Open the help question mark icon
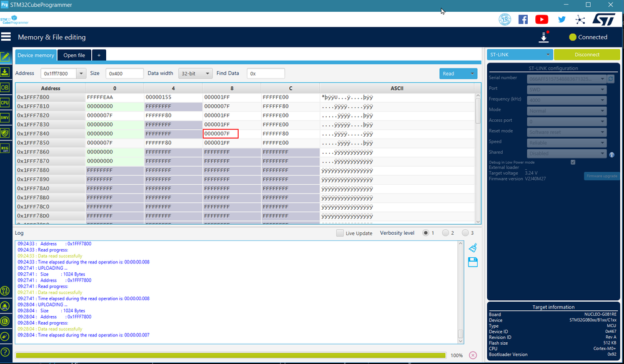Image resolution: width=624 pixels, height=364 pixels. 5,352
